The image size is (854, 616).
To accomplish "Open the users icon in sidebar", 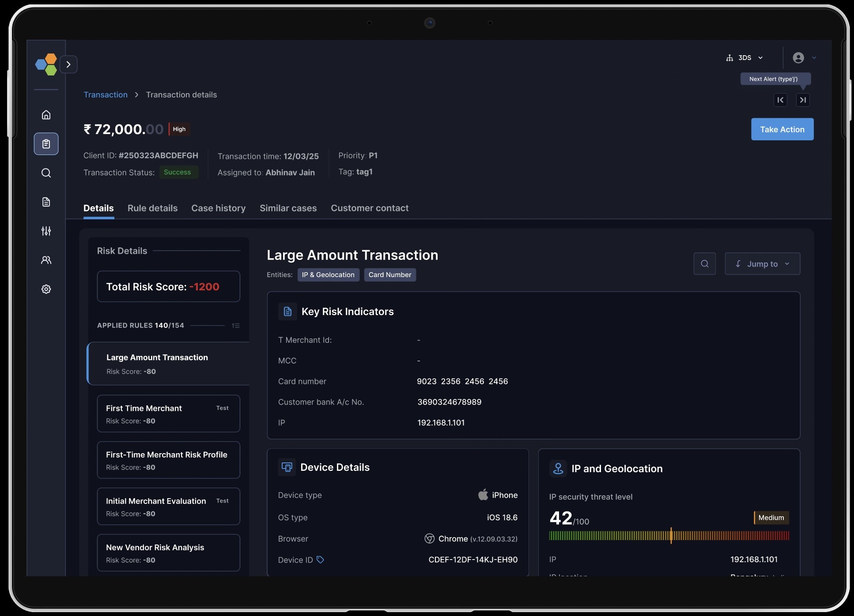I will [x=46, y=260].
